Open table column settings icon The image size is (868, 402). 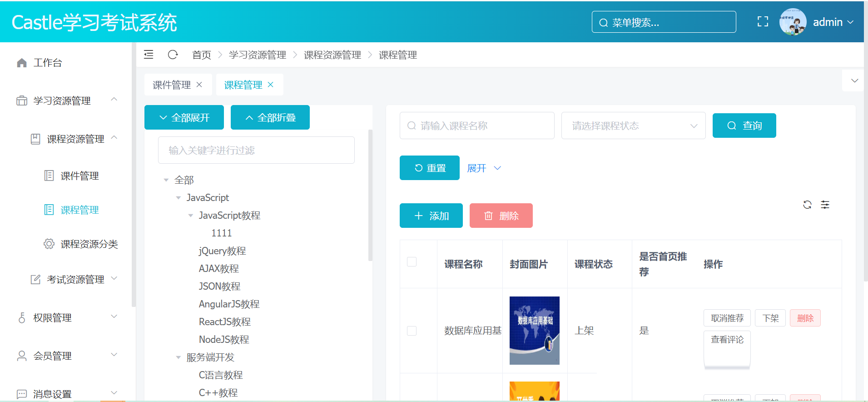point(825,205)
